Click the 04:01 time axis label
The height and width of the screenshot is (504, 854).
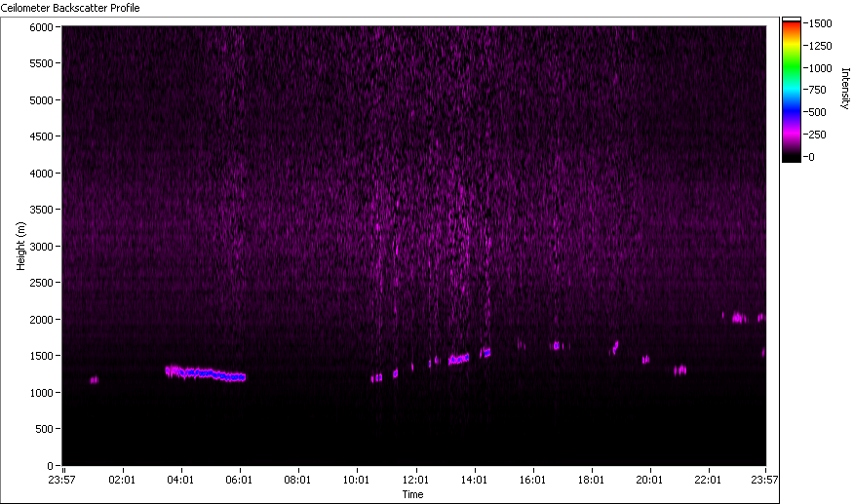click(x=180, y=480)
